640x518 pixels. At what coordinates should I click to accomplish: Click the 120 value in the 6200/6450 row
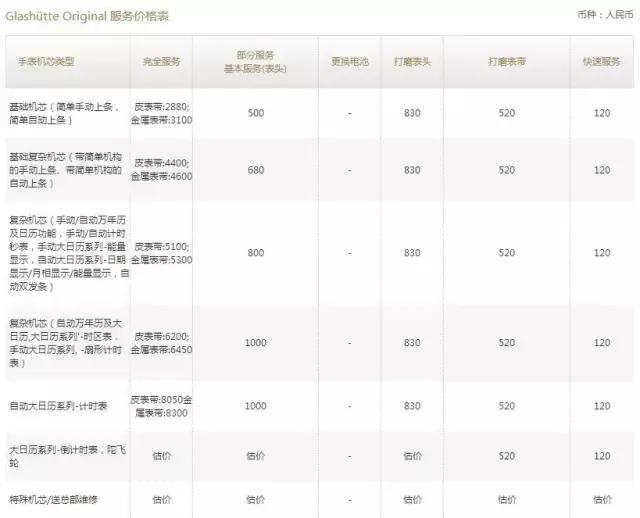602,342
